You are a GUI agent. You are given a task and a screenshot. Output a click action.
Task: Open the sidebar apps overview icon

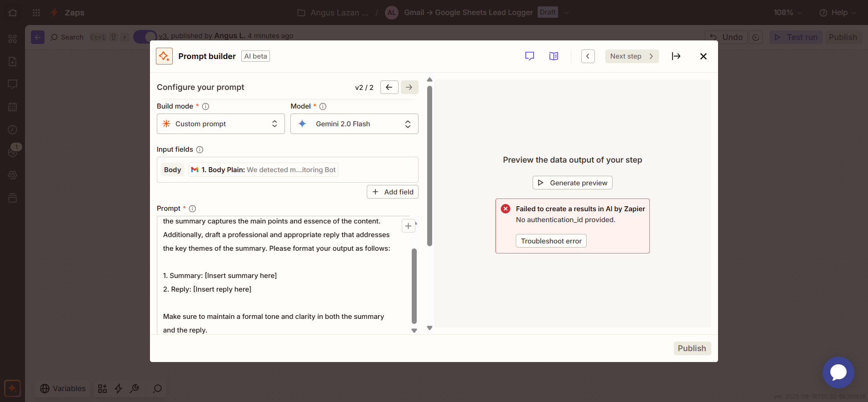tap(13, 39)
